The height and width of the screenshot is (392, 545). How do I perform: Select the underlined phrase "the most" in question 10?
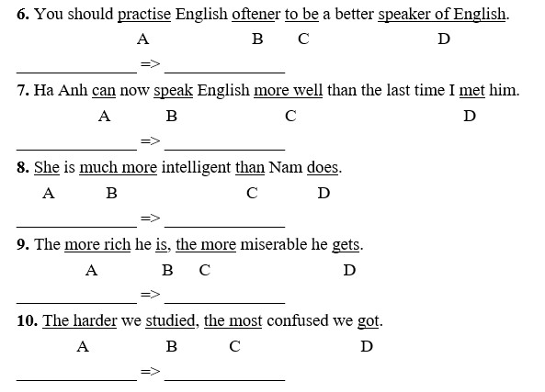click(x=233, y=320)
